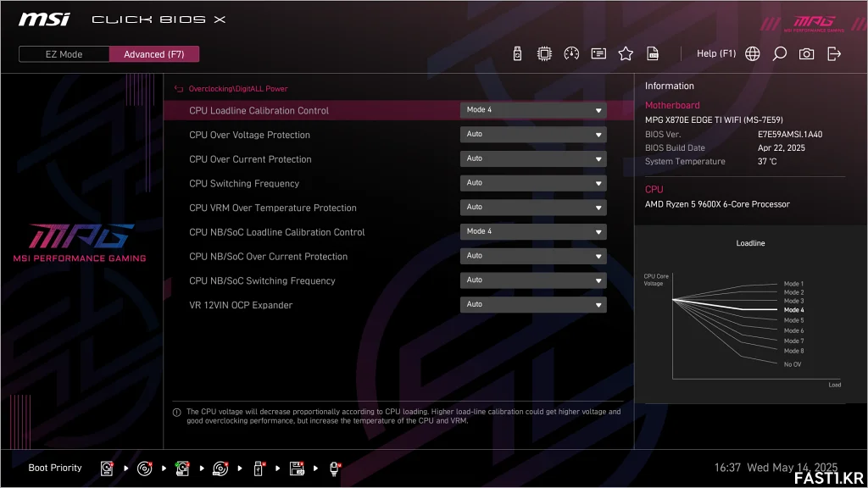868x488 pixels.
Task: Open CPU Switching Frequency dropdown
Action: point(533,183)
